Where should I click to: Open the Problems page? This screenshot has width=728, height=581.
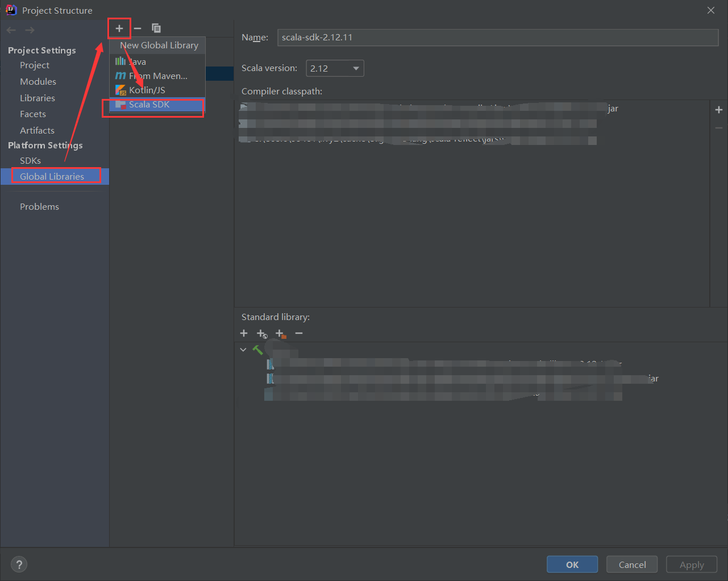coord(39,207)
